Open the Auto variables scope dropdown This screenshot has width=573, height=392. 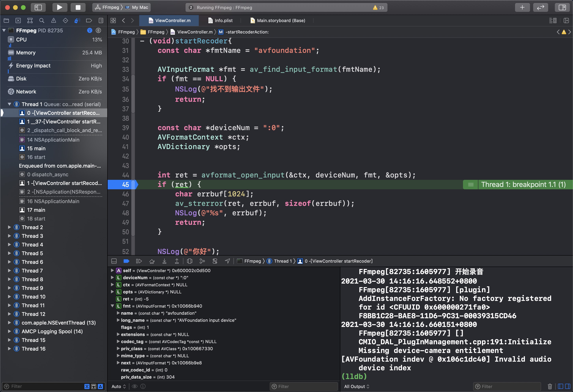pos(119,386)
